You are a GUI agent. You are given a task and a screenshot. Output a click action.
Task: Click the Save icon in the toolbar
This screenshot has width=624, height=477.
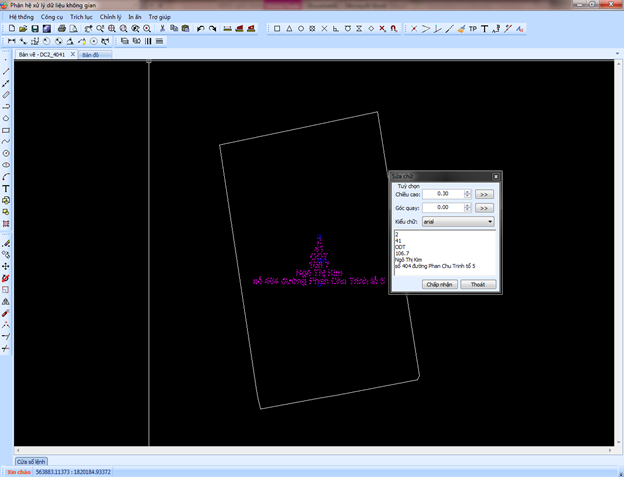coord(34,29)
